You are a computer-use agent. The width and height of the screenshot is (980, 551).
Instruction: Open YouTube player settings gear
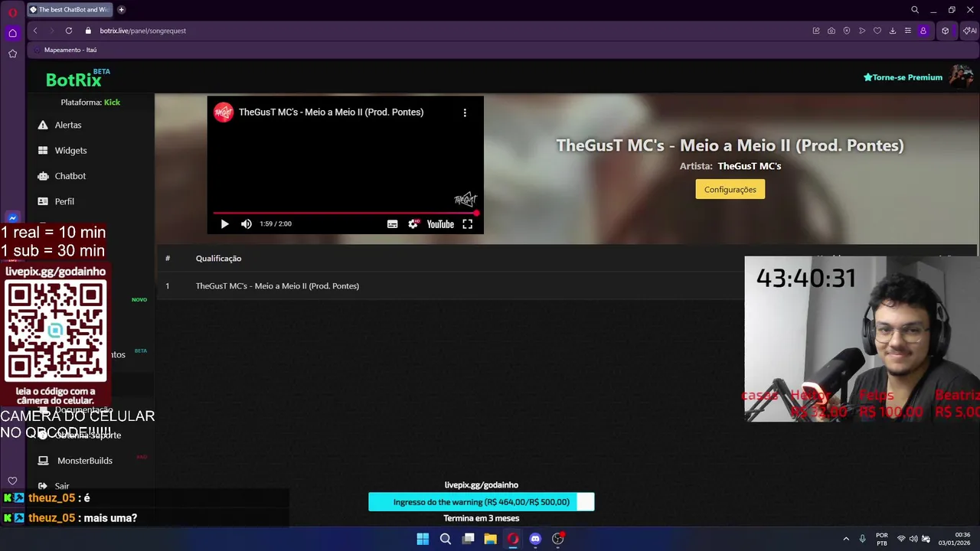[413, 224]
